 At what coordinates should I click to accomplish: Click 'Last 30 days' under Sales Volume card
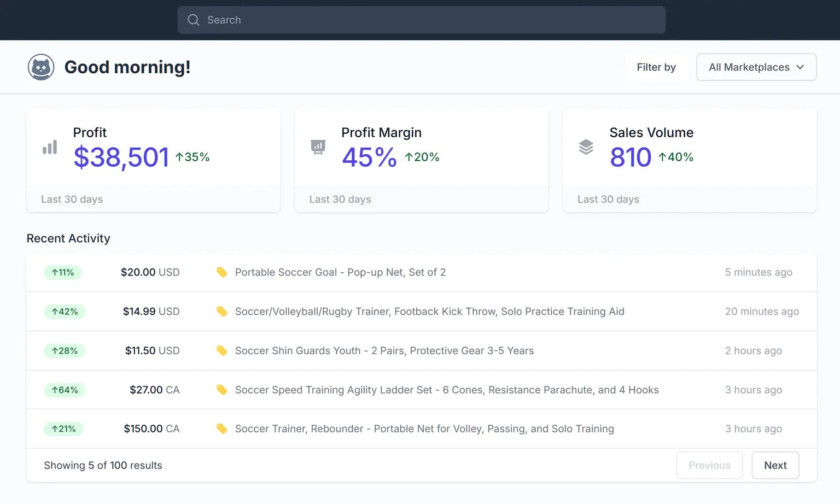click(x=608, y=200)
